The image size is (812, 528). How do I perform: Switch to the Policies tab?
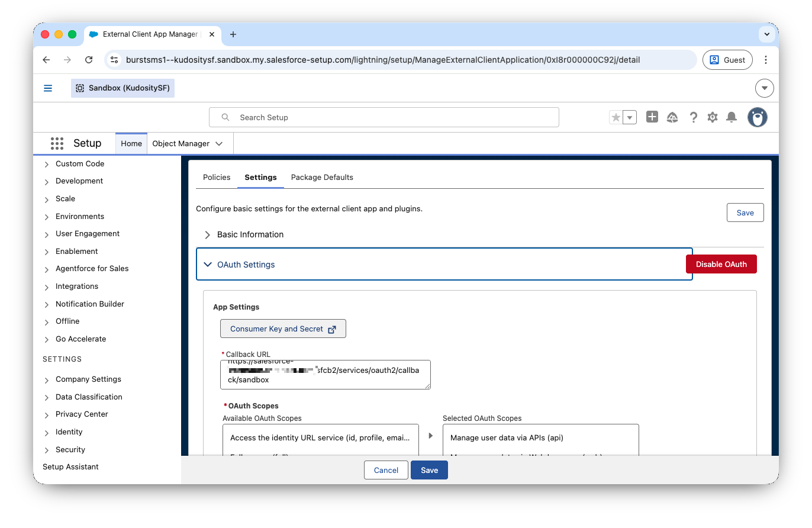217,177
